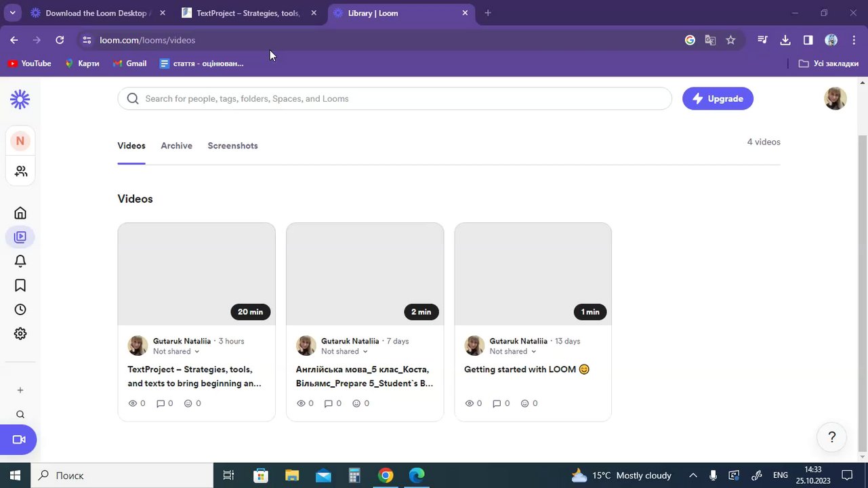Switch to the Screenshots tab
Image resolution: width=868 pixels, height=488 pixels.
coord(233,146)
